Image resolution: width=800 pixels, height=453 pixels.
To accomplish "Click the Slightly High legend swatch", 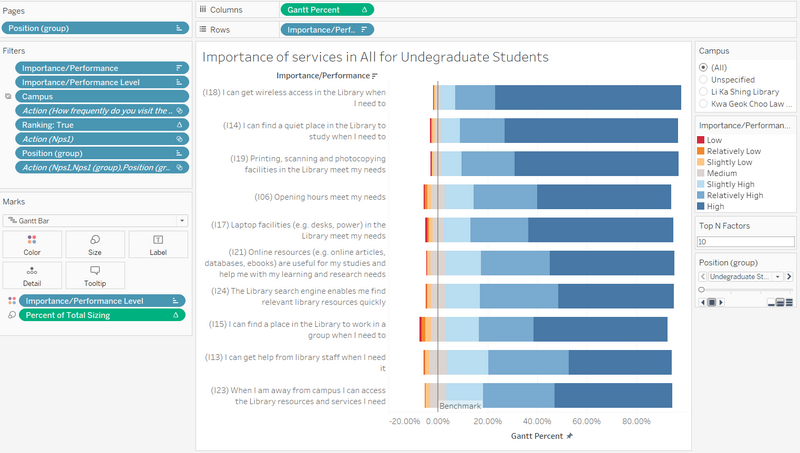I will (701, 184).
